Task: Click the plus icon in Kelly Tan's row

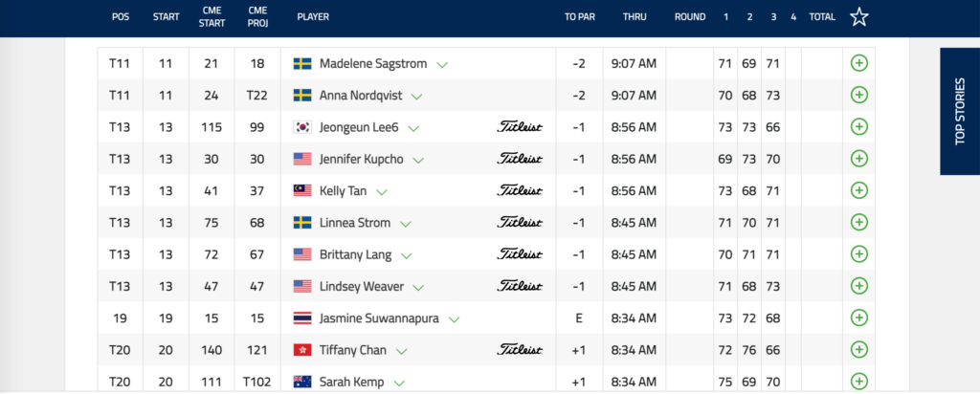Action: pos(858,190)
